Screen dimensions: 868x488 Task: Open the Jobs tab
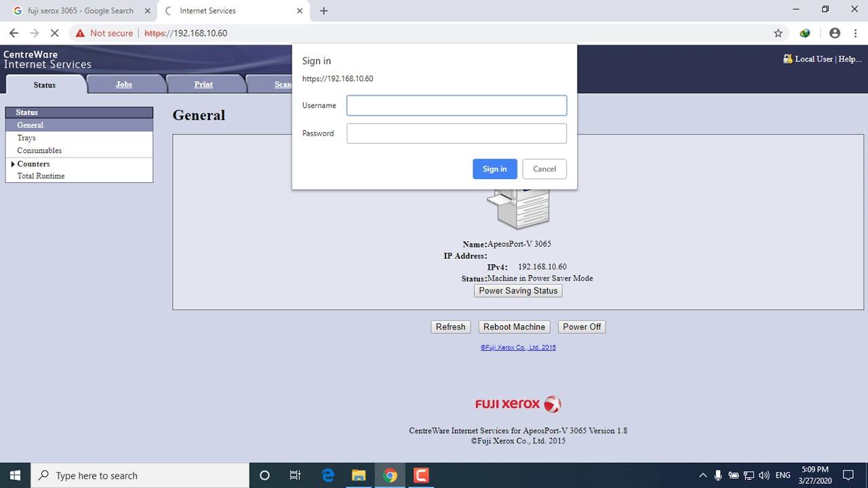pos(124,85)
